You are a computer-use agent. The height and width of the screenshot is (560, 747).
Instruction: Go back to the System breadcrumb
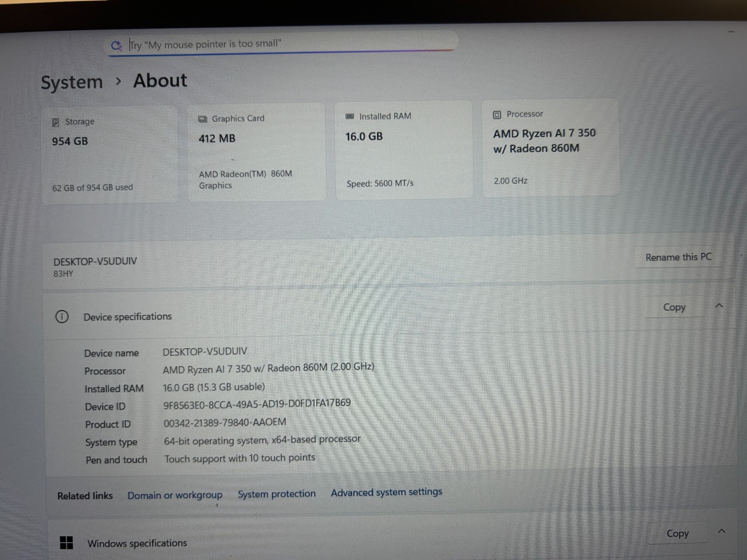point(71,82)
